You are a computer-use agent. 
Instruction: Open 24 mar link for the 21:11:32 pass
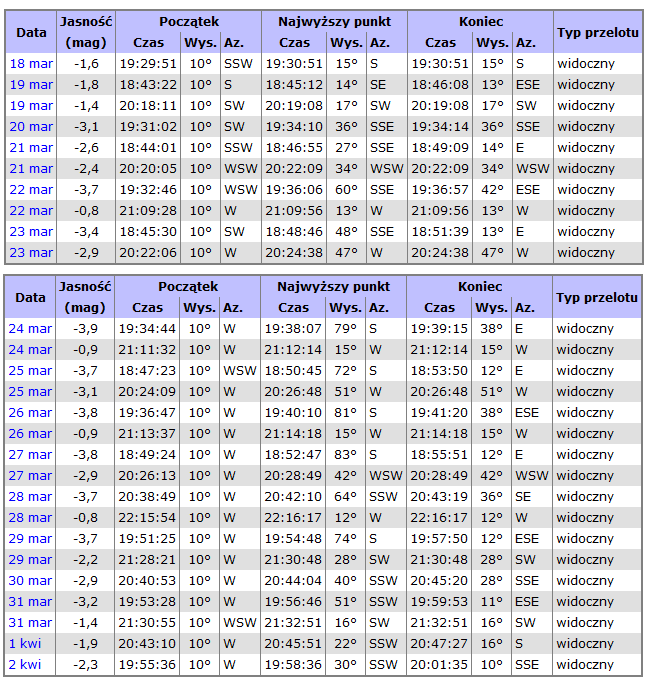tap(30, 350)
